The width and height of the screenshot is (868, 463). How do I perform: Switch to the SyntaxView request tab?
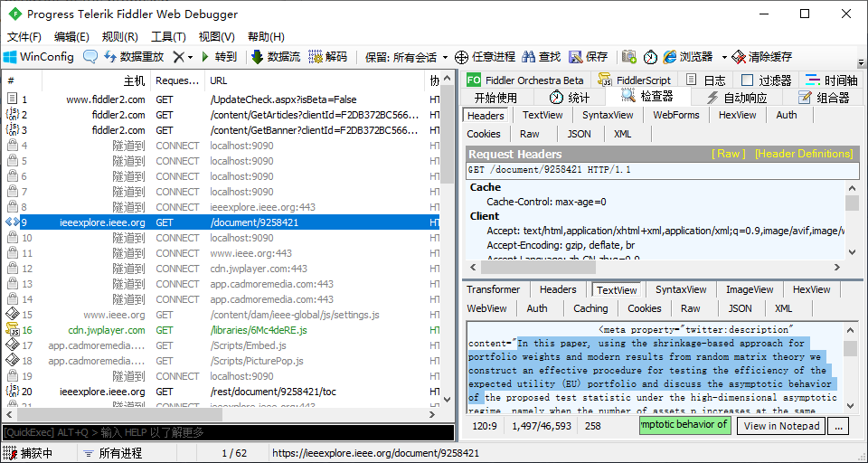point(607,115)
